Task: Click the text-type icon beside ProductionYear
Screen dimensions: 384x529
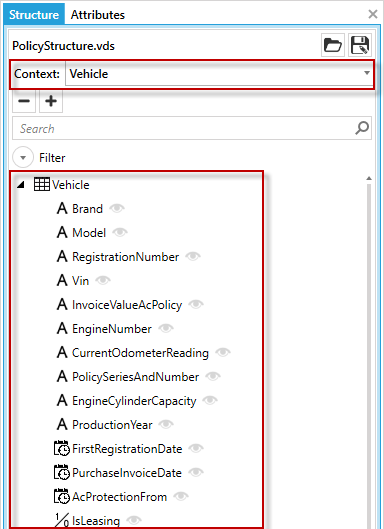Action: tap(62, 424)
